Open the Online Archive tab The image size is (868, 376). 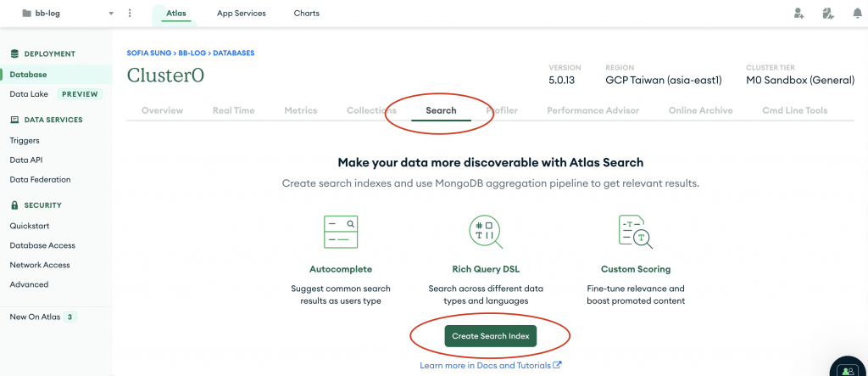click(x=700, y=110)
